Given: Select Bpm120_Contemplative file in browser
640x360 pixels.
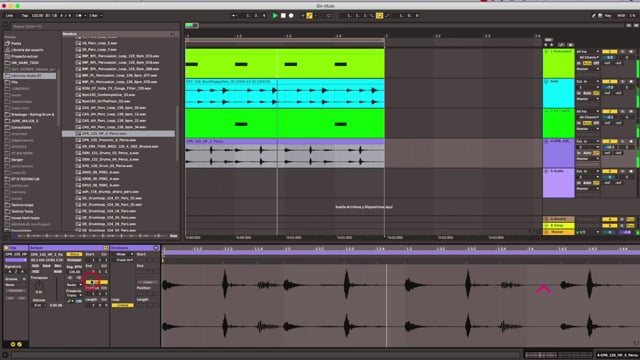Looking at the screenshot, I should coord(109,95).
